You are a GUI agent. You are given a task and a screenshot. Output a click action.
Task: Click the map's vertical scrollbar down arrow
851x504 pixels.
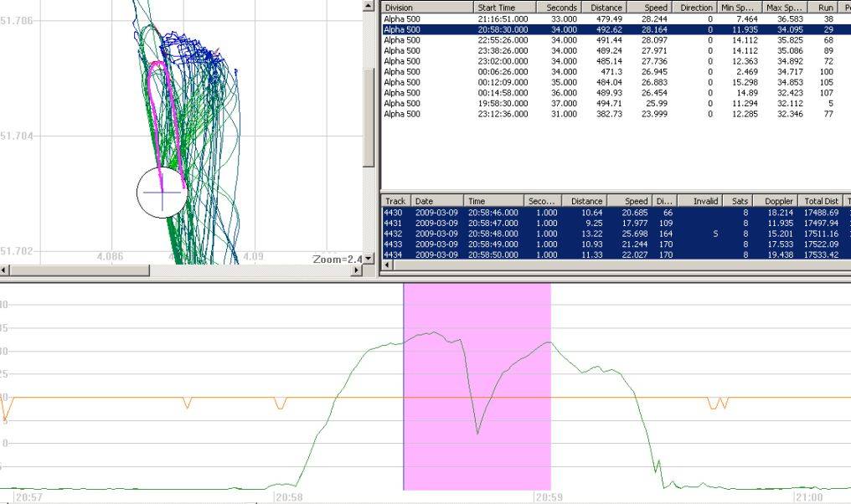369,257
